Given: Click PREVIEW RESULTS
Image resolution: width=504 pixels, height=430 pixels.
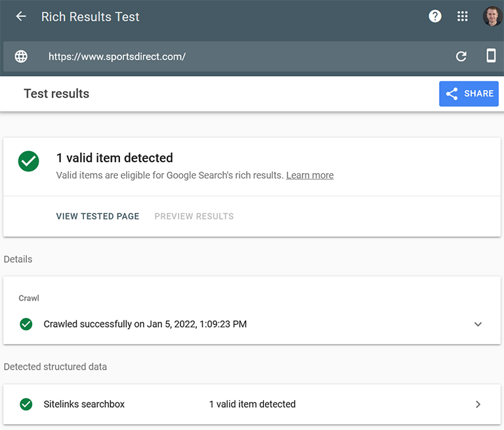Looking at the screenshot, I should coord(194,216).
